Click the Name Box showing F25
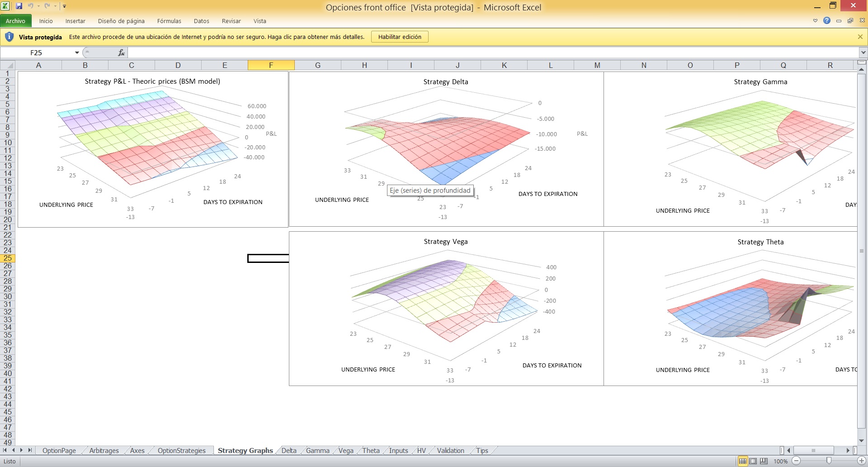This screenshot has height=467, width=868. (36, 52)
